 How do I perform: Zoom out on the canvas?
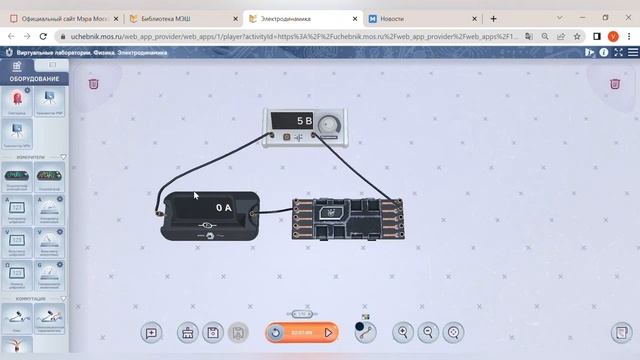(428, 333)
